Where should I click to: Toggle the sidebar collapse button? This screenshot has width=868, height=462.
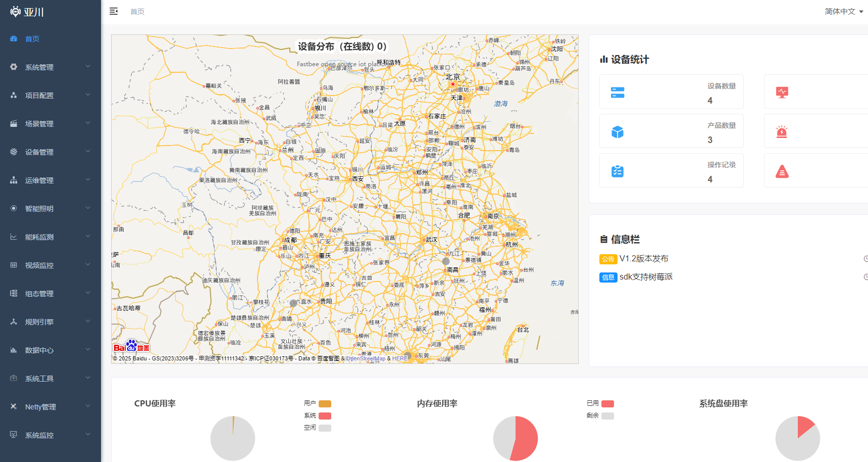click(x=114, y=11)
